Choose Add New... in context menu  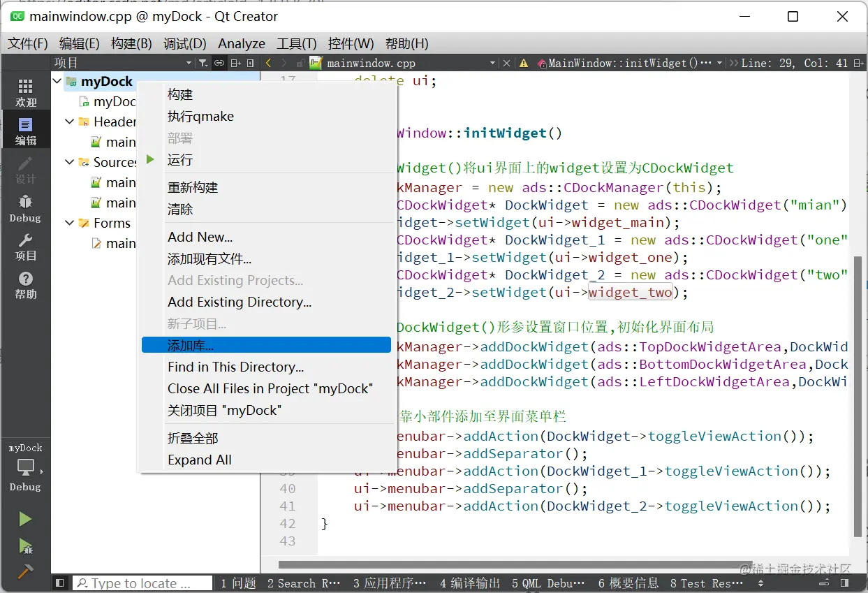[x=266, y=237]
